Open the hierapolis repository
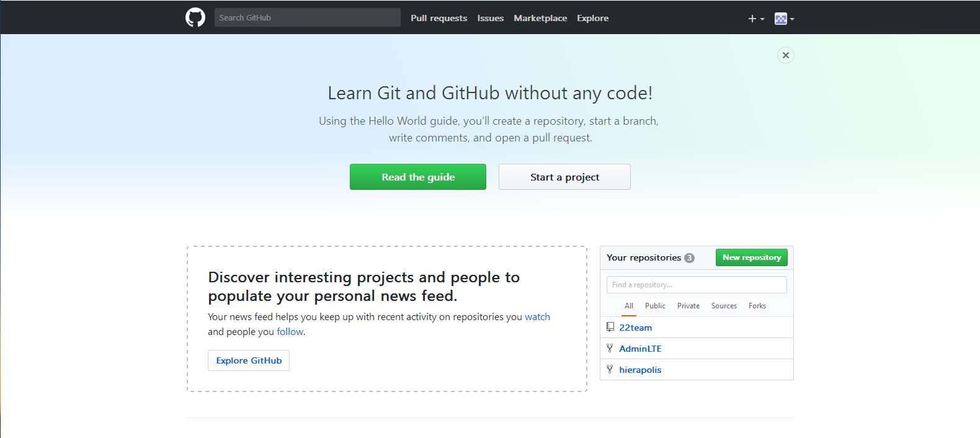 pyautogui.click(x=640, y=370)
